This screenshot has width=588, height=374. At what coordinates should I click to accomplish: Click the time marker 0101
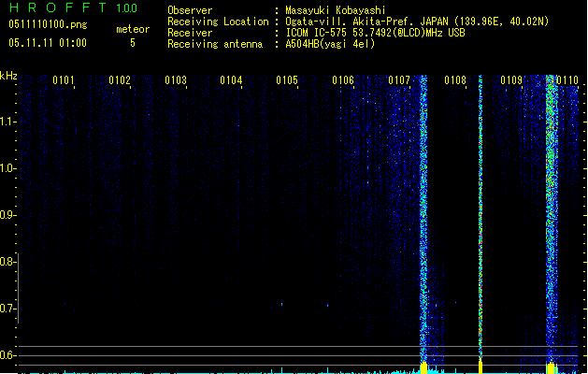64,80
